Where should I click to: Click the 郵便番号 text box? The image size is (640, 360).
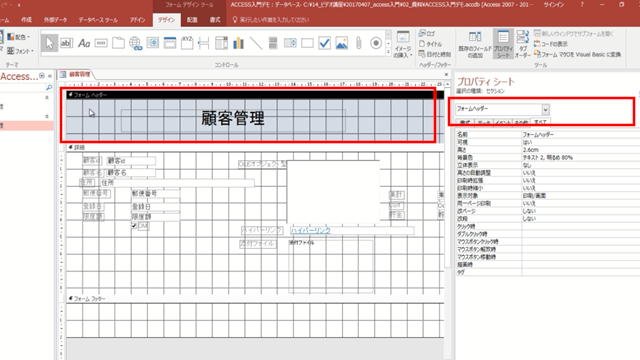[155, 193]
